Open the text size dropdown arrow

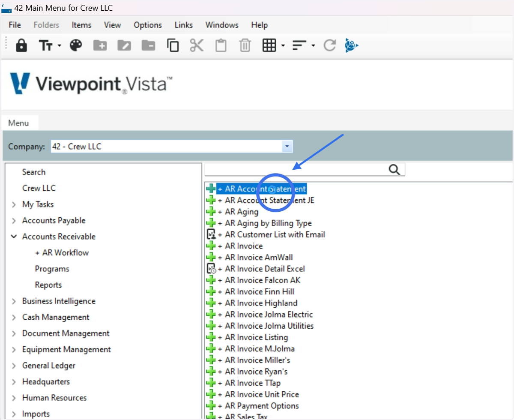tap(59, 45)
